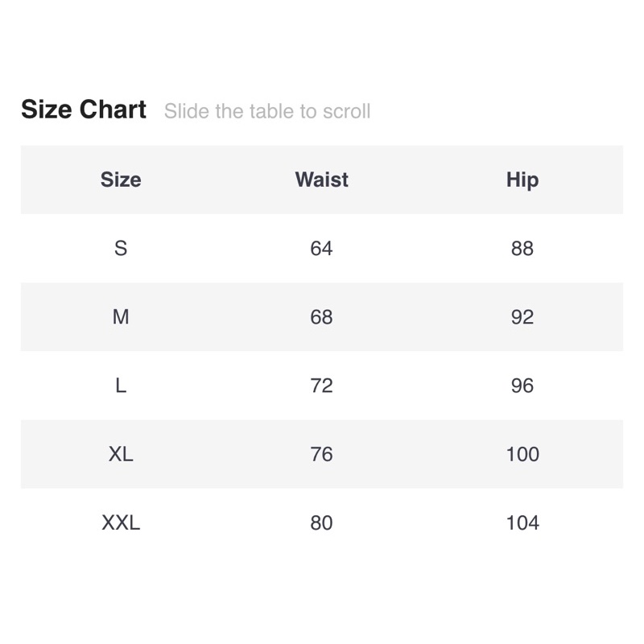Click the M size row label
The image size is (644, 644).
[121, 317]
